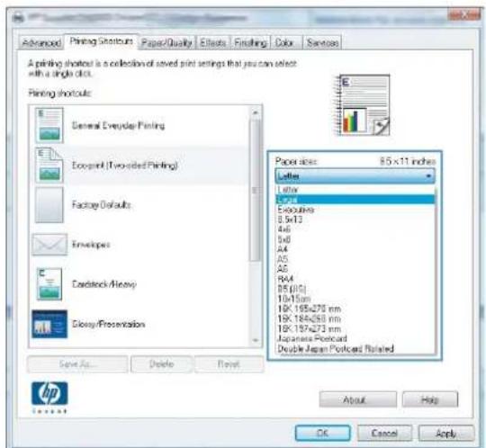Select 4x6 paper size
486x448 pixels.
355,229
